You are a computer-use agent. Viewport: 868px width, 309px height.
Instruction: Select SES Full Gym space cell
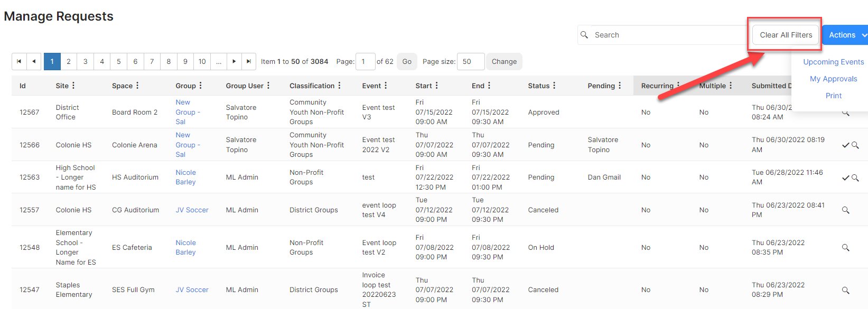pyautogui.click(x=133, y=290)
